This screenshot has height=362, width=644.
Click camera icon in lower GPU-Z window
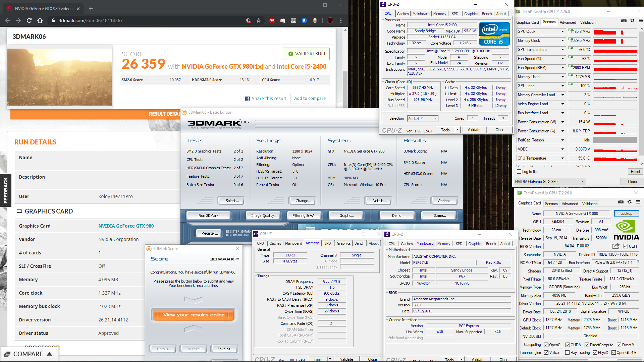coord(621,202)
